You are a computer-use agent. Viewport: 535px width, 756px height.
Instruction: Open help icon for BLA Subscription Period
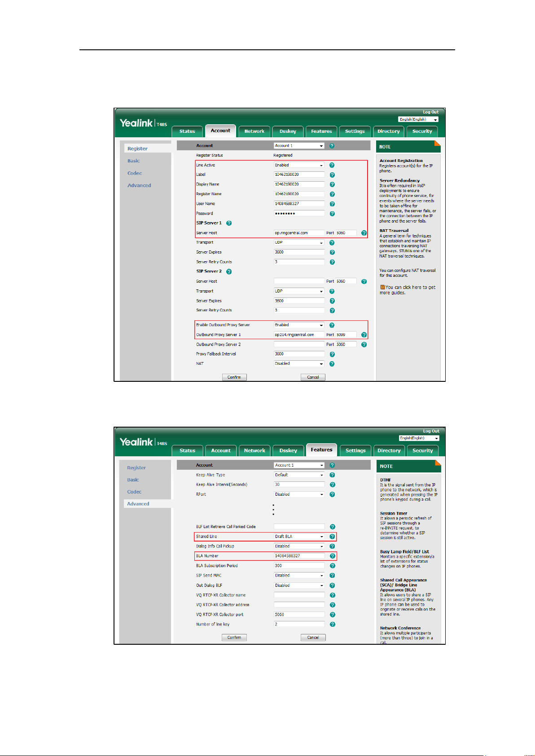[333, 566]
